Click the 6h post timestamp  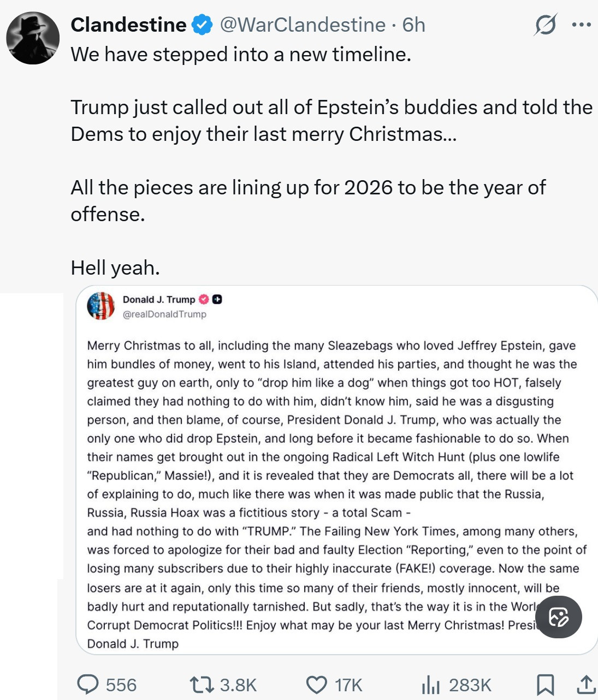click(414, 25)
